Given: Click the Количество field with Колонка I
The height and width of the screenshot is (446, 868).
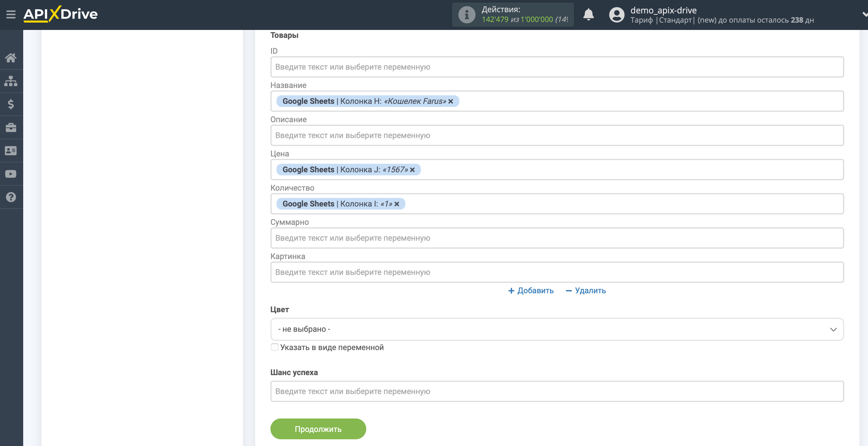Looking at the screenshot, I should 557,204.
